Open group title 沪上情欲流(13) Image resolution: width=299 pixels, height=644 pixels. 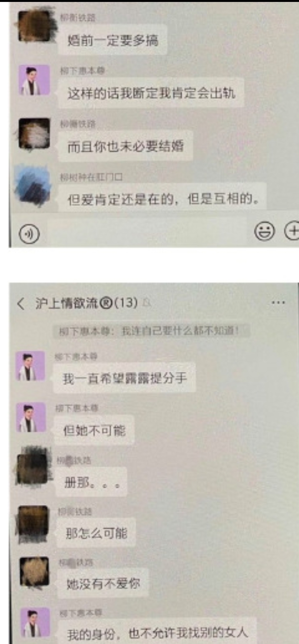click(x=86, y=303)
